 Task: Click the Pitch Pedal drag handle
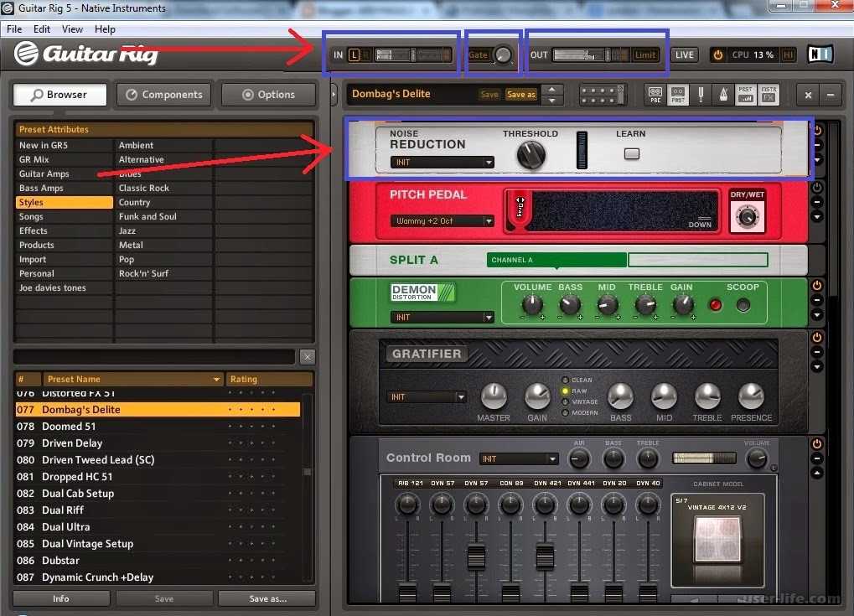tap(520, 207)
